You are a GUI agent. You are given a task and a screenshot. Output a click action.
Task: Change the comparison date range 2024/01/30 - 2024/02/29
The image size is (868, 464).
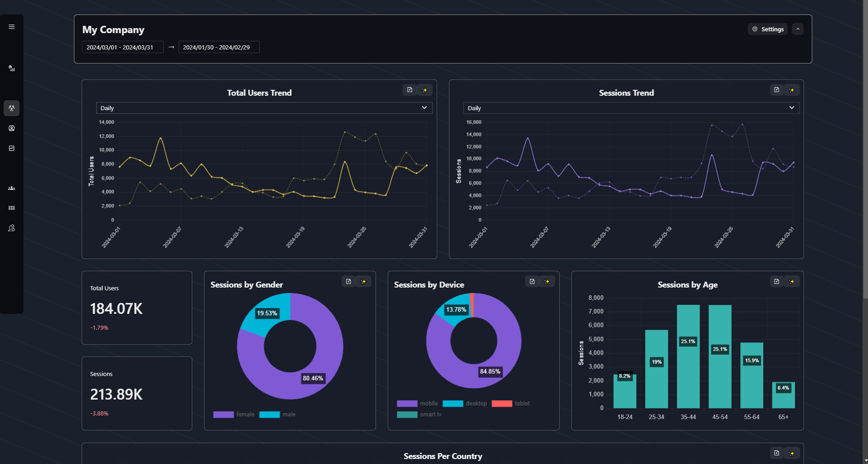(219, 47)
